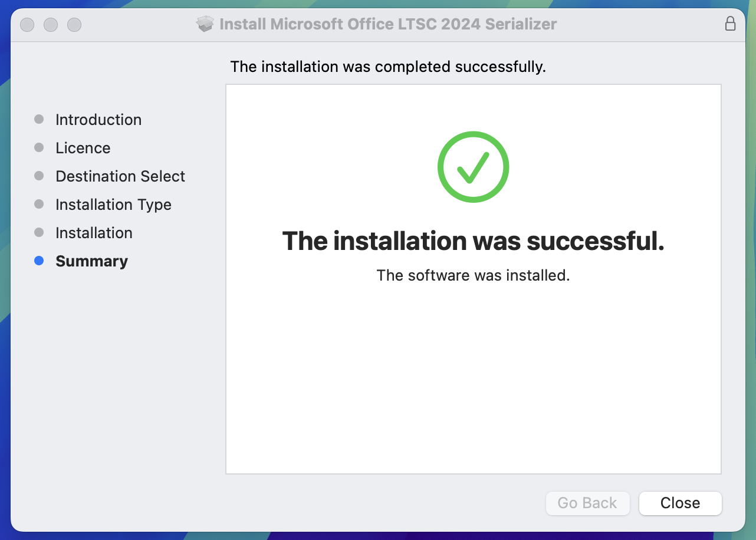This screenshot has width=756, height=540.
Task: Click the green success checkmark icon
Action: click(x=473, y=167)
